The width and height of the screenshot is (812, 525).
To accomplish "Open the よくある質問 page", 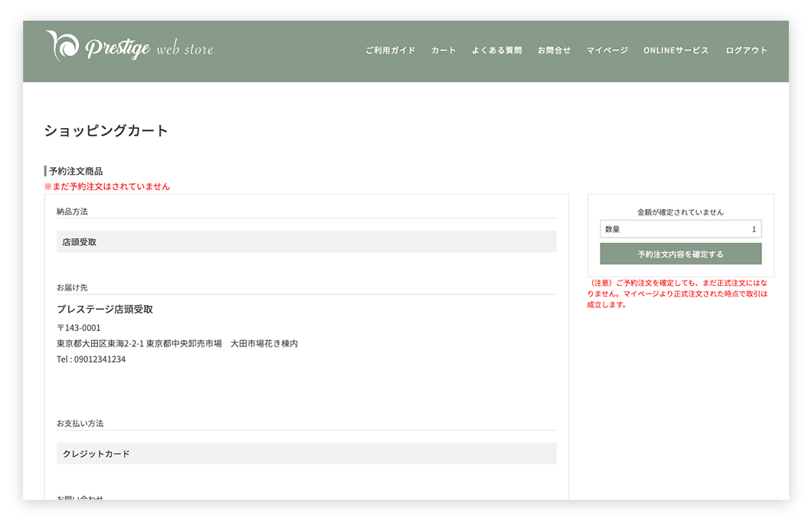I will [496, 51].
